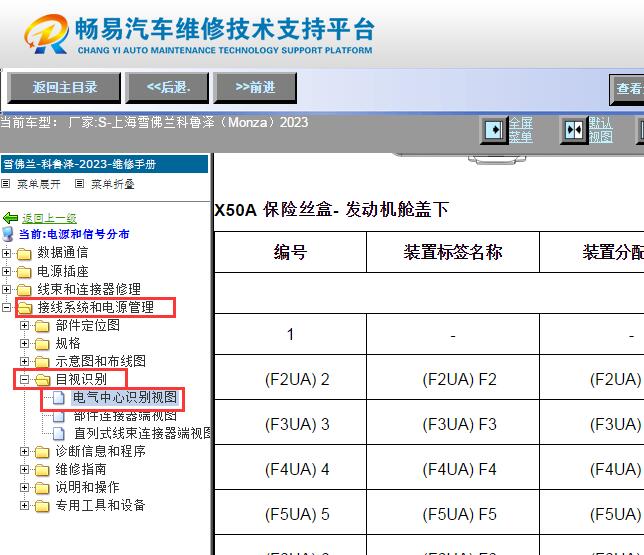Expand the 部件定位图 node

[24, 325]
